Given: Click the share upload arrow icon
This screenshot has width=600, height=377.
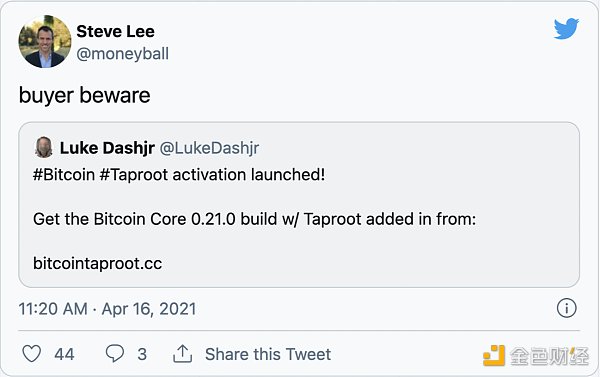Looking at the screenshot, I should 183,354.
